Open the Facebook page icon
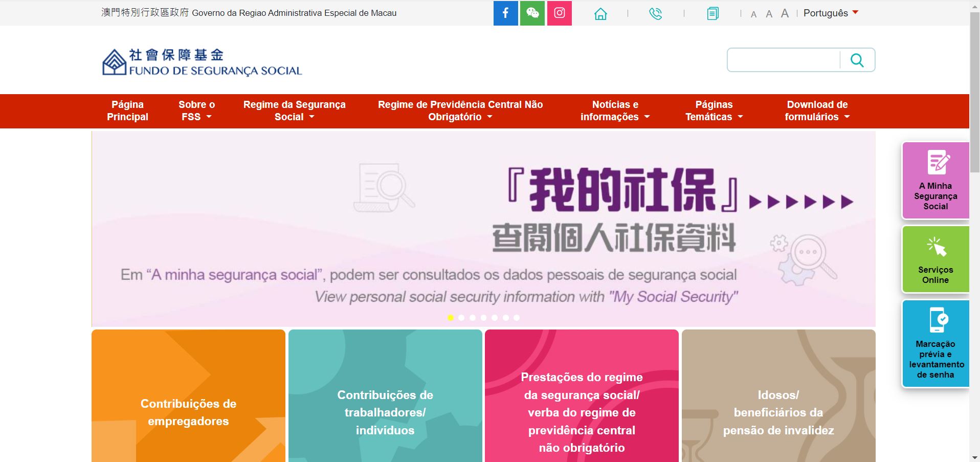The height and width of the screenshot is (462, 980). tap(505, 13)
